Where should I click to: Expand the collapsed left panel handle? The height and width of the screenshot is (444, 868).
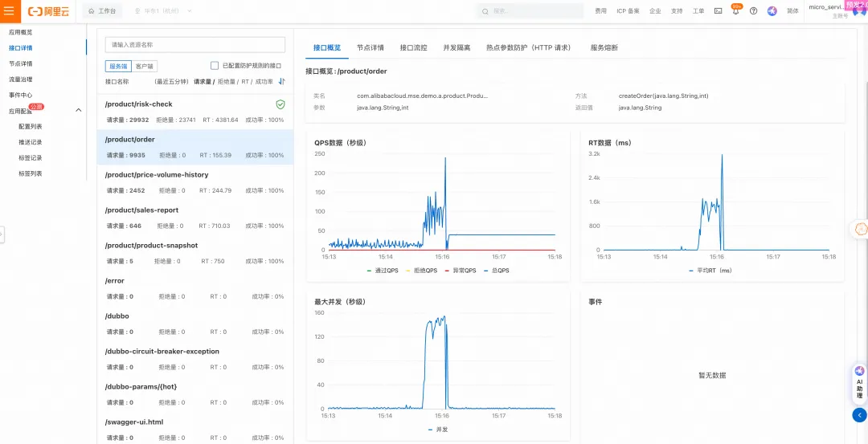pyautogui.click(x=2, y=234)
